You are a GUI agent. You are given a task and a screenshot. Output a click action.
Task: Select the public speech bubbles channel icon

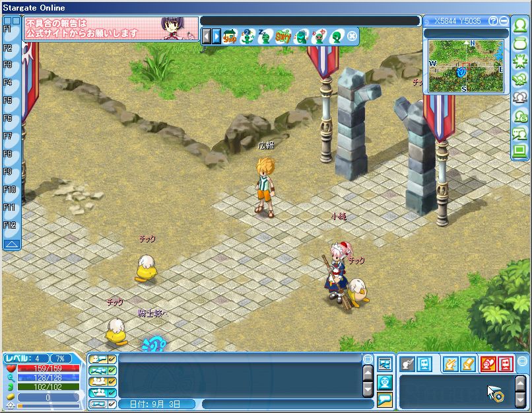[99, 370]
